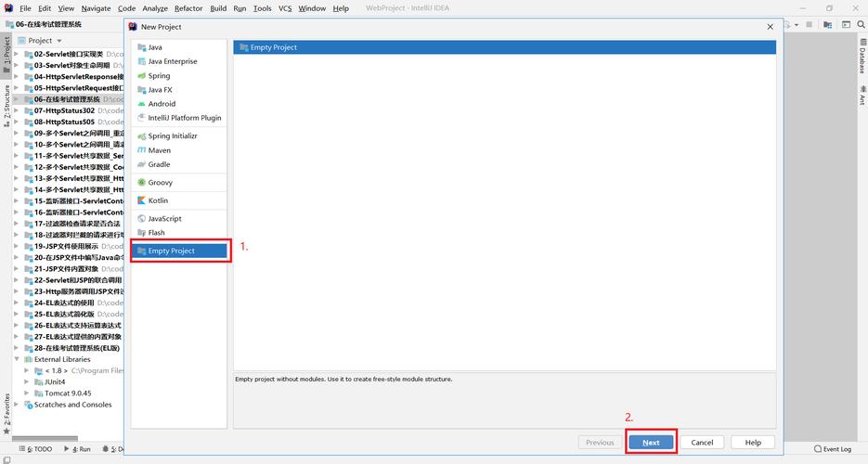Expand JUnit4 library node
This screenshot has height=464, width=868.
coord(27,381)
